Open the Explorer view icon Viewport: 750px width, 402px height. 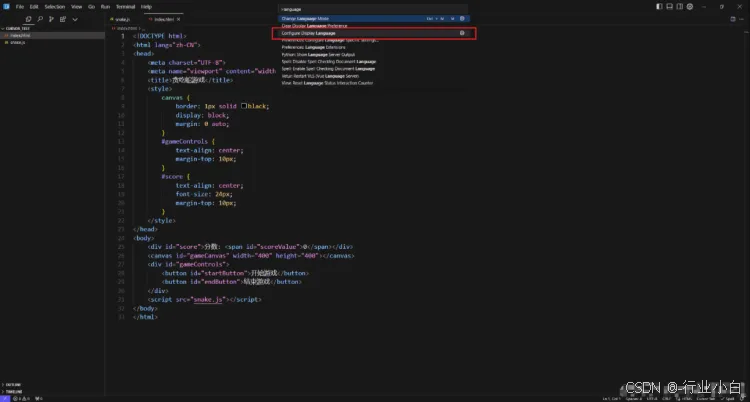coord(28,19)
